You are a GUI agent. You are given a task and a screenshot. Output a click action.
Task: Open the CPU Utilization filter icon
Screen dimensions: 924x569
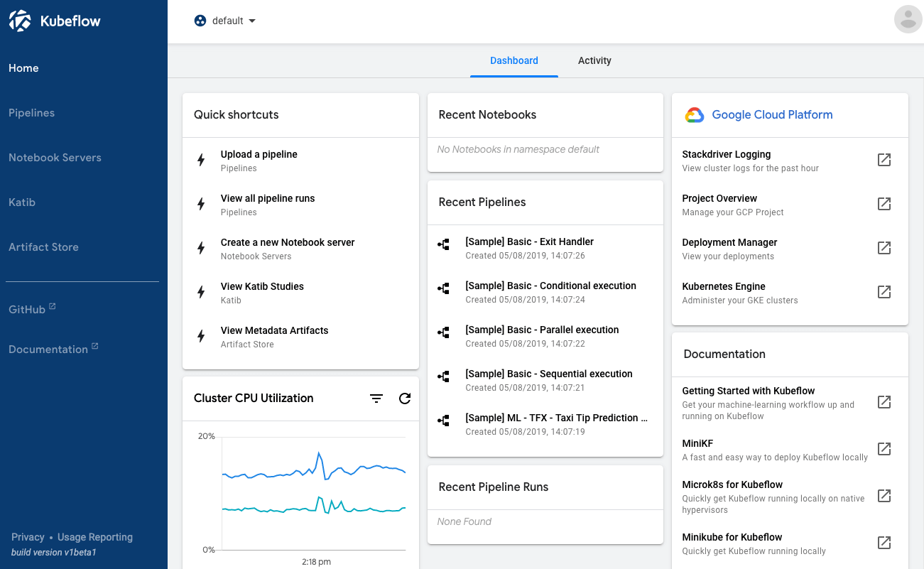pos(376,399)
